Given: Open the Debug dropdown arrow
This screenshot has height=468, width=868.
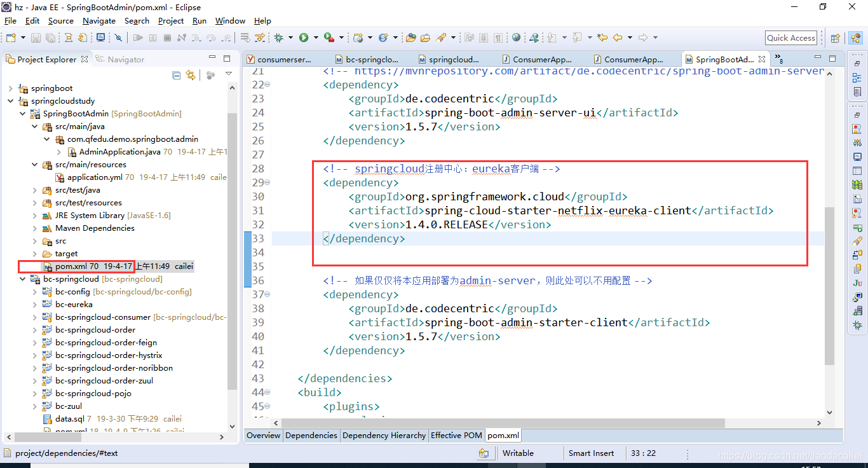Looking at the screenshot, I should click(290, 38).
